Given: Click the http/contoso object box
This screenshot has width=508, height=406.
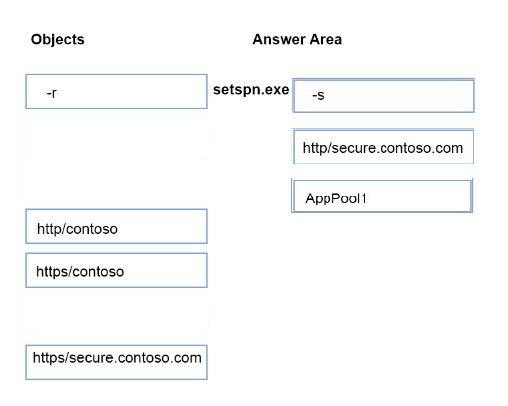Looking at the screenshot, I should click(116, 226).
